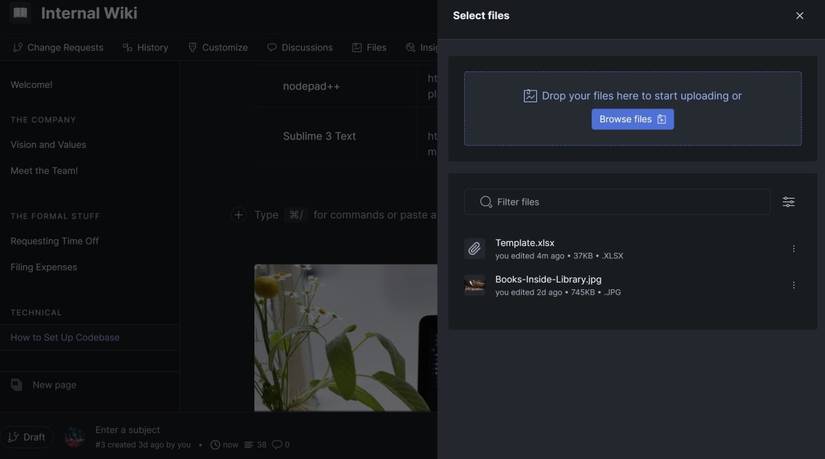Image resolution: width=825 pixels, height=459 pixels.
Task: Click the Draft status button
Action: pos(26,437)
